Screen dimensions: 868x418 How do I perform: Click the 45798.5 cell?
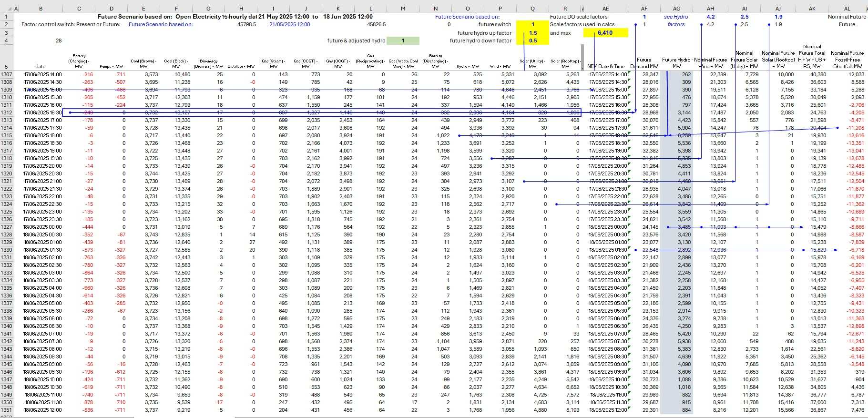click(247, 24)
